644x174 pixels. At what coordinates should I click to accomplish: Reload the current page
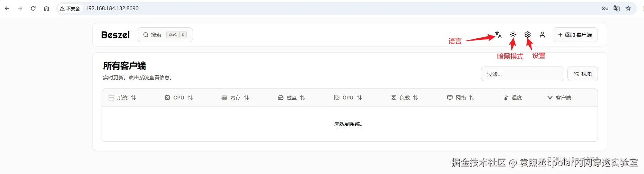coord(33,8)
